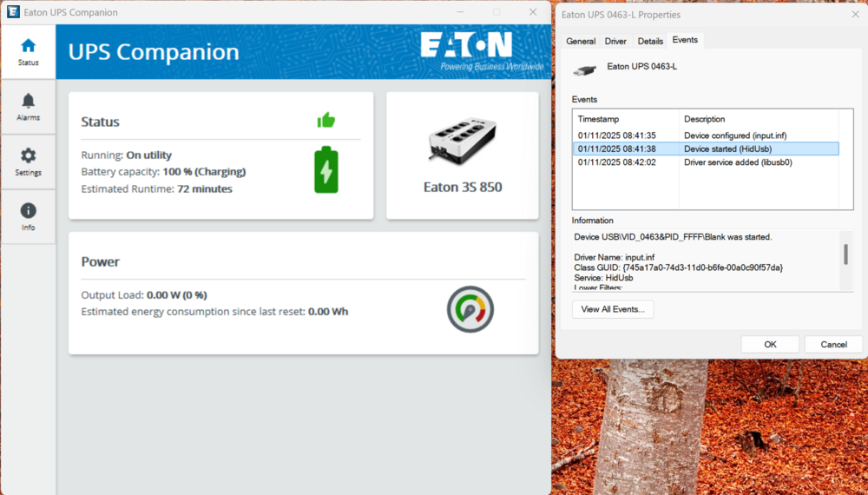This screenshot has width=868, height=495.
Task: Select the Device started (HidUsb) event row
Action: coord(706,148)
